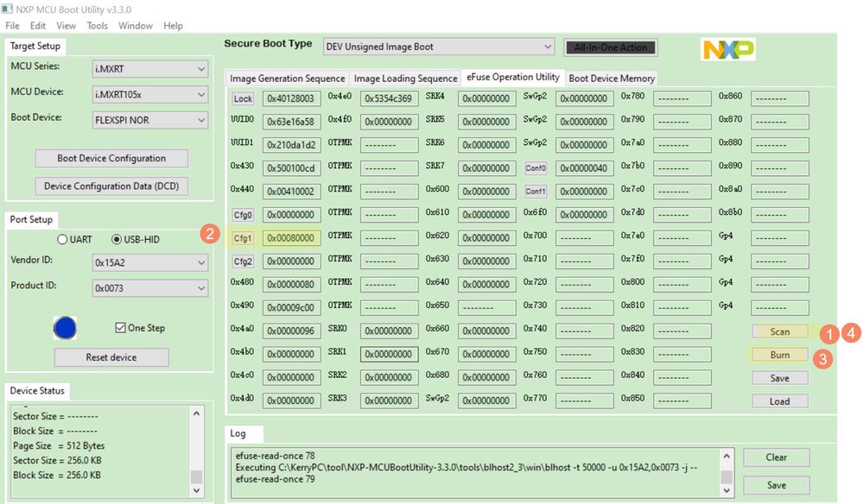Click 'efuse-read-once 78' log line
The height and width of the screenshot is (504, 863).
276,456
